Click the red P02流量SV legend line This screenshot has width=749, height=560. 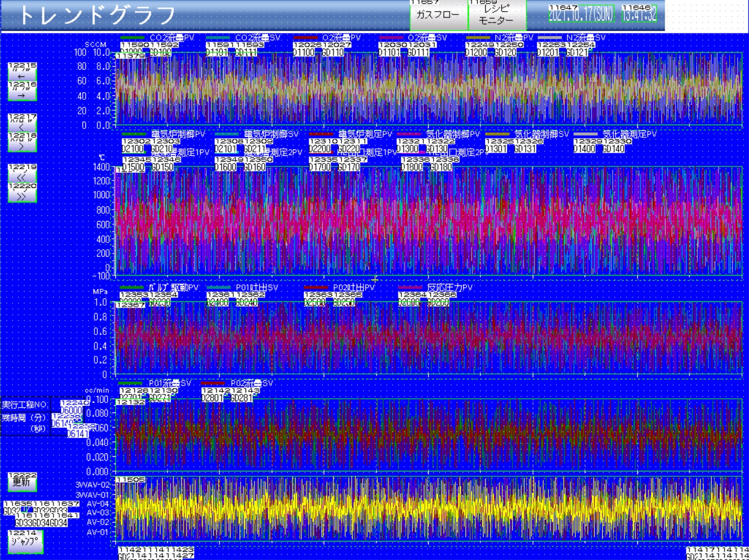click(213, 383)
